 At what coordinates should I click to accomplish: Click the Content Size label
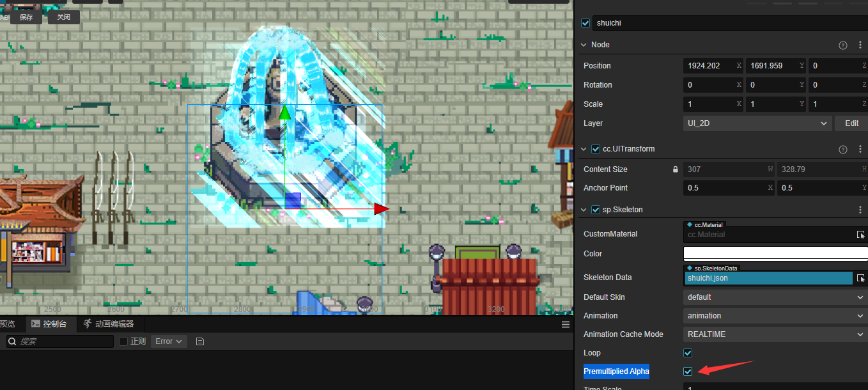(x=605, y=169)
